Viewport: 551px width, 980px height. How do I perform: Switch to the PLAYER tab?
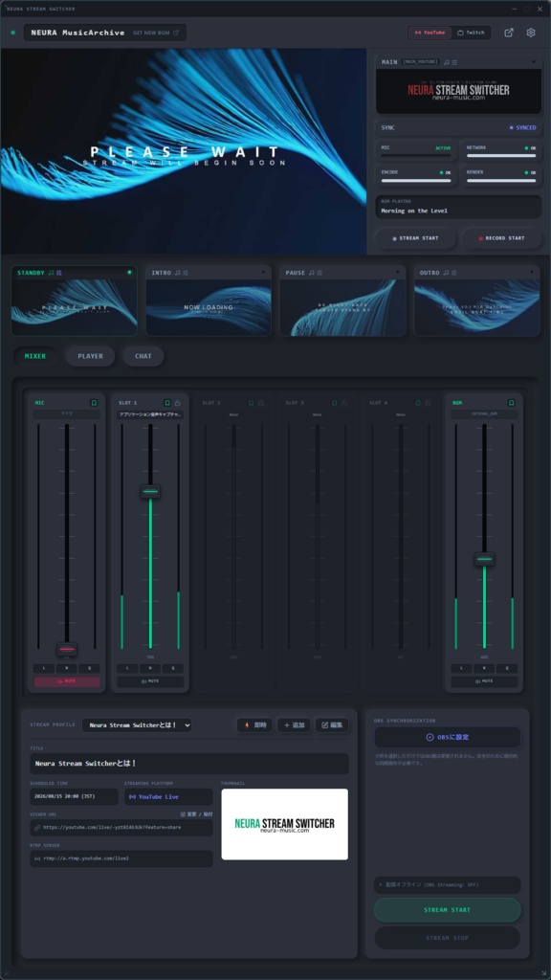(91, 356)
